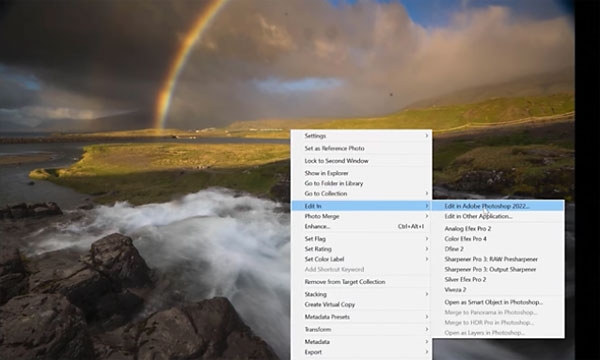Expand arrow beside Set Rating
This screenshot has height=360, width=600.
(x=427, y=249)
